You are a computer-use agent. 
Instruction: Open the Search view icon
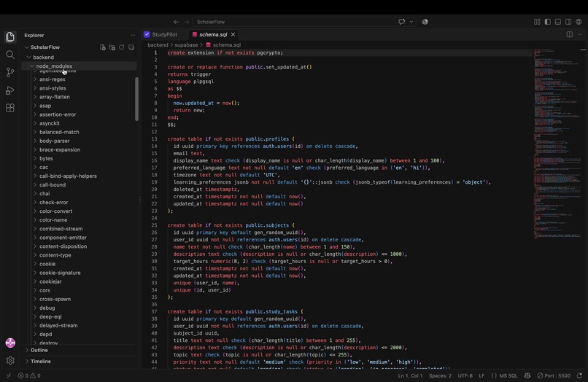point(10,55)
